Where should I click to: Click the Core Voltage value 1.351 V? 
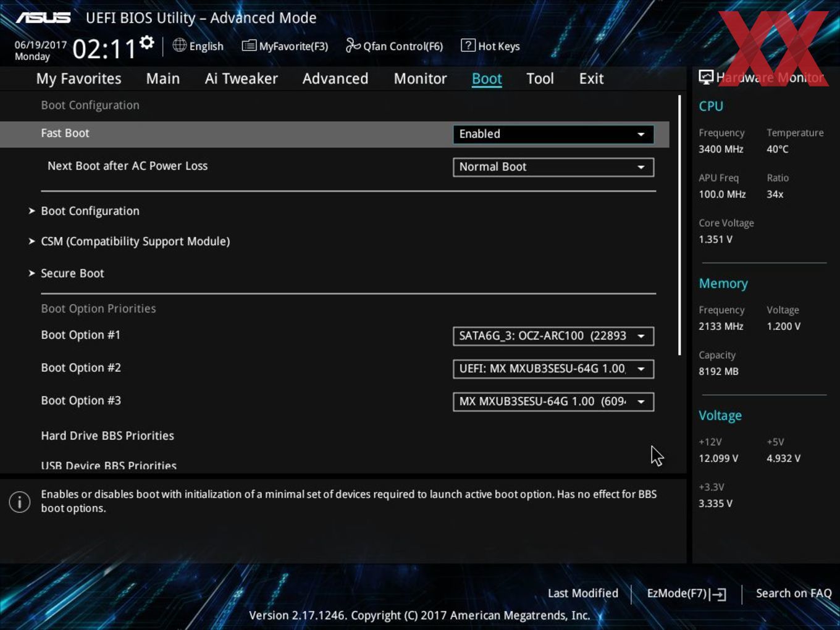(715, 240)
